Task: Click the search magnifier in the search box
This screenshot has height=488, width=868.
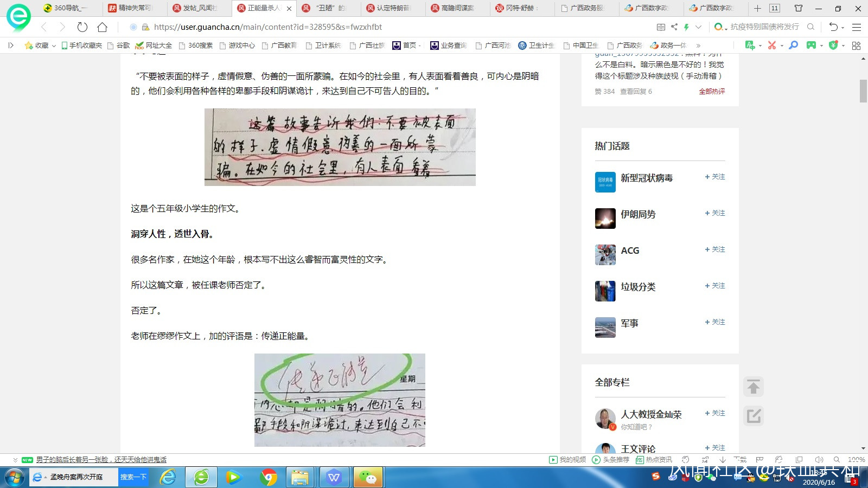Action: [x=811, y=27]
